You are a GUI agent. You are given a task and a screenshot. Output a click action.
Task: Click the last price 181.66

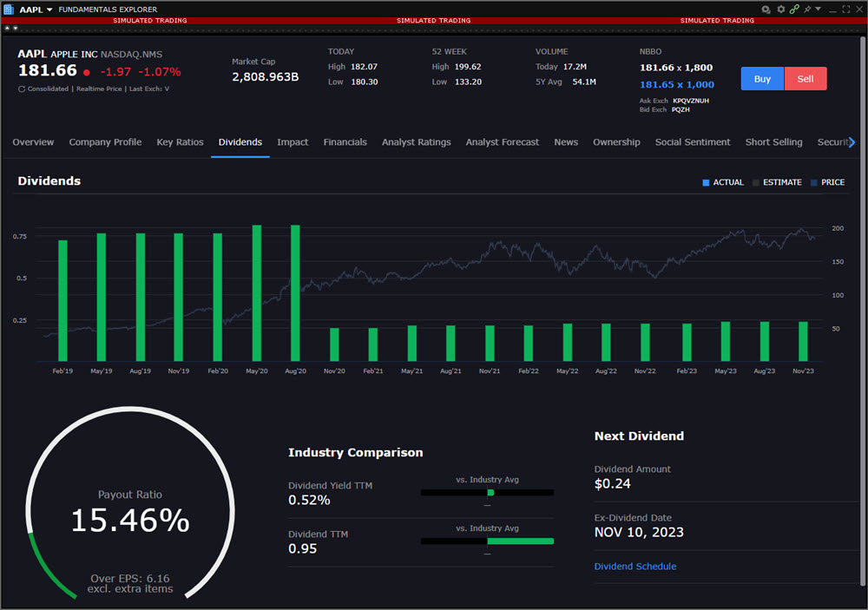pos(48,71)
